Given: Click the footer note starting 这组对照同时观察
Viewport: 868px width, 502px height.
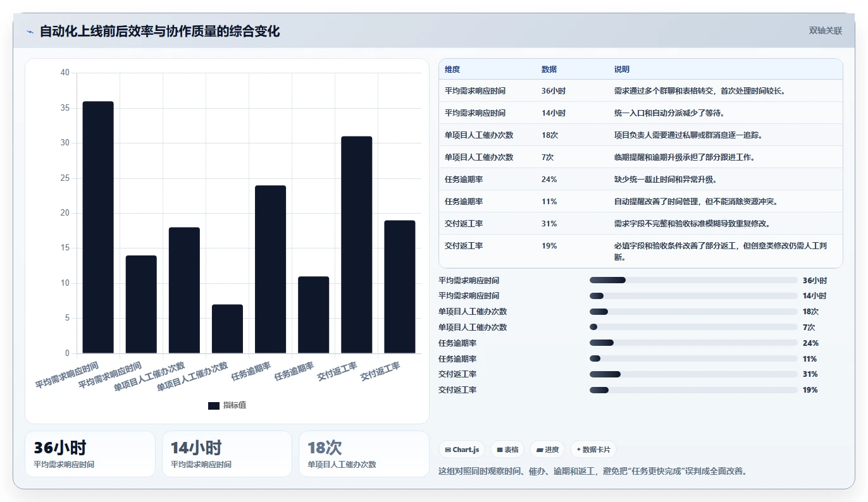Looking at the screenshot, I should [593, 471].
